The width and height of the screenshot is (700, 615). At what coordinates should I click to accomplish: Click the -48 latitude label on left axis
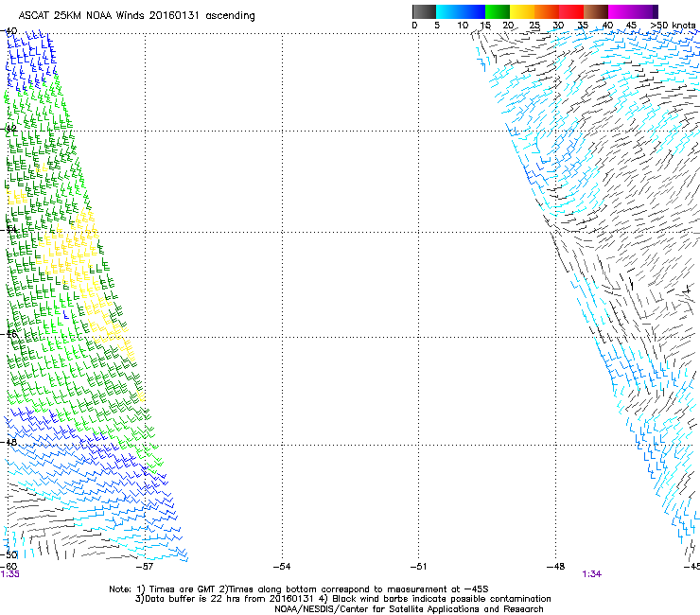[9, 442]
